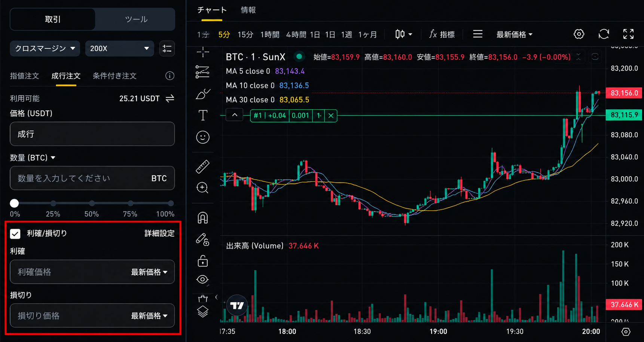Toggle the lock all drawings padlock

tap(203, 261)
